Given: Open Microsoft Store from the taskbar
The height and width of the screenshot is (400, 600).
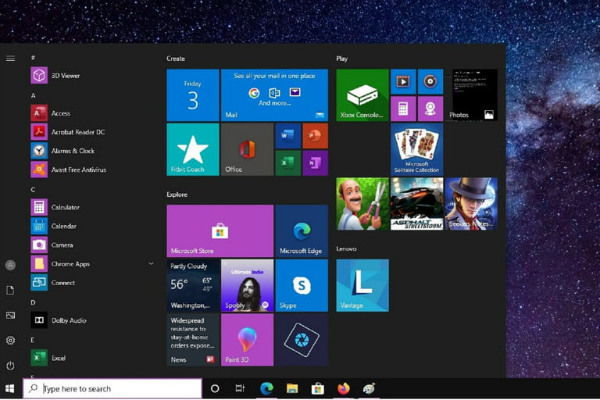Looking at the screenshot, I should (x=318, y=389).
